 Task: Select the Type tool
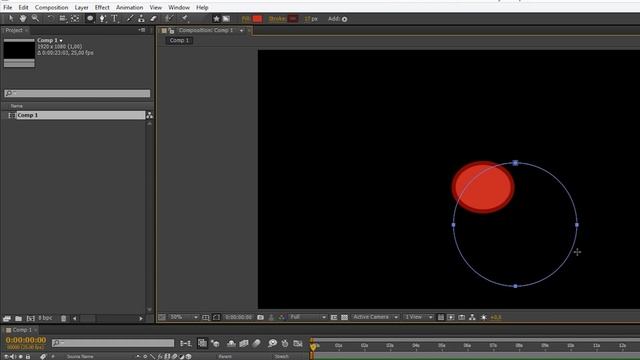click(115, 19)
